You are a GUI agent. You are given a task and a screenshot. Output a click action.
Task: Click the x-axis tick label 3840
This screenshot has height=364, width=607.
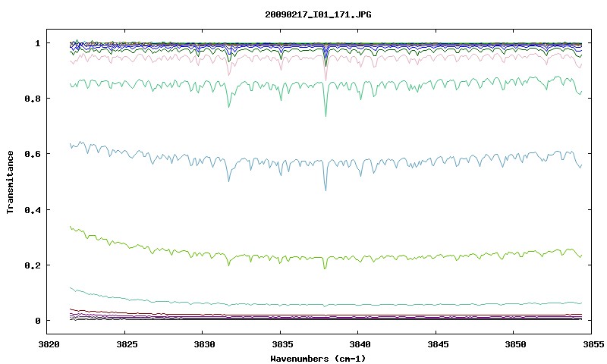tap(360, 344)
